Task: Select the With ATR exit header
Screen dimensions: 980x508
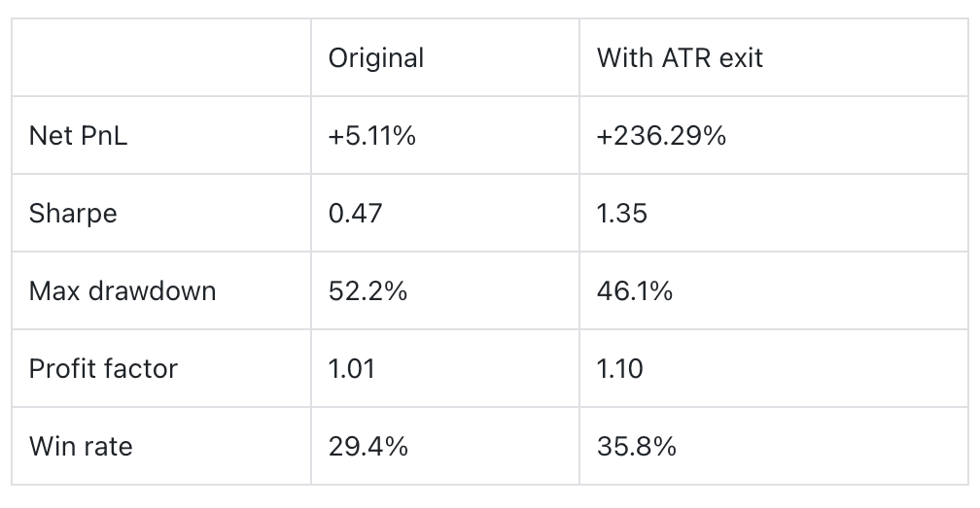Action: pos(680,58)
